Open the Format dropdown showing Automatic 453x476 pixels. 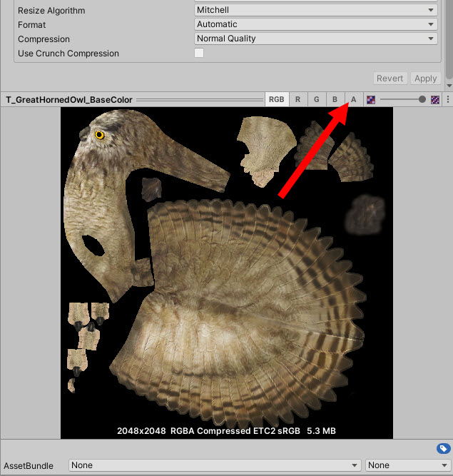[315, 24]
